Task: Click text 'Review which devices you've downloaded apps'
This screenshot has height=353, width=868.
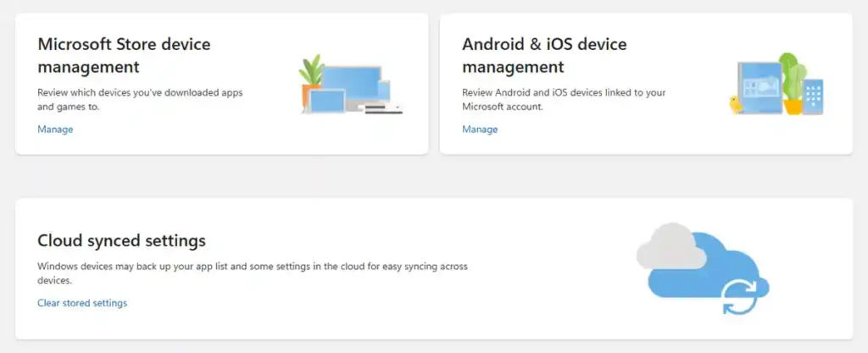Action: pyautogui.click(x=140, y=93)
